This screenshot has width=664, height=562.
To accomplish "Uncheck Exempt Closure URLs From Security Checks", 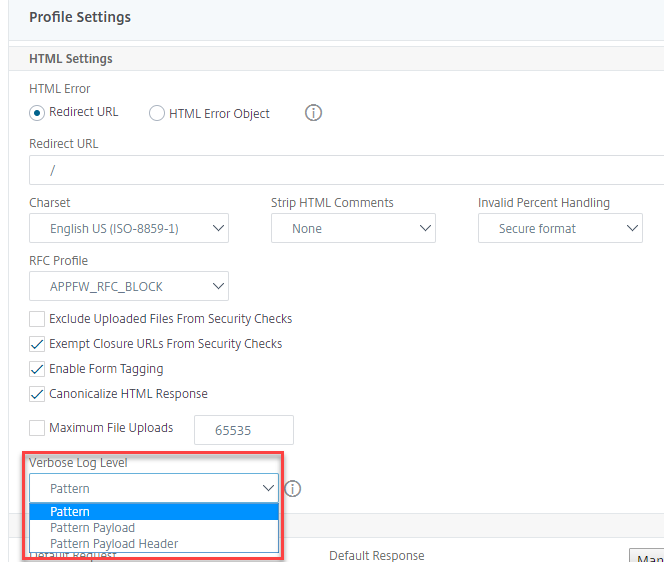I will 37,344.
